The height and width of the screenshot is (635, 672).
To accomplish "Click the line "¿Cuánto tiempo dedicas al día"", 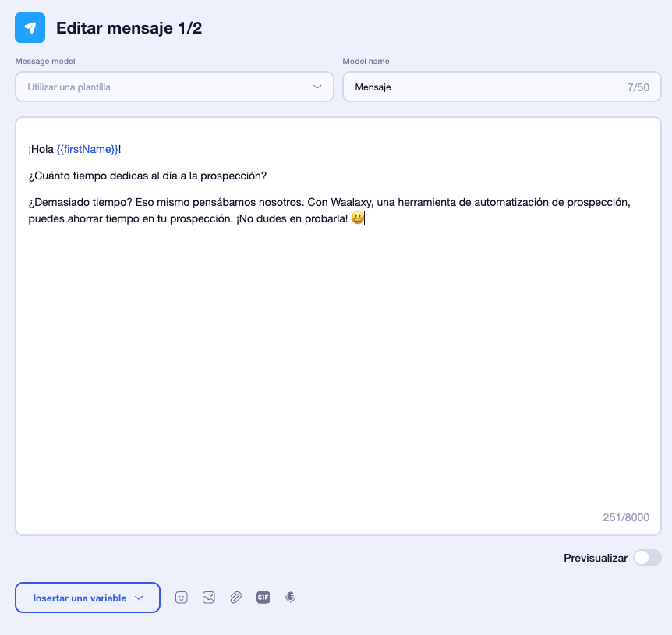I will [147, 176].
